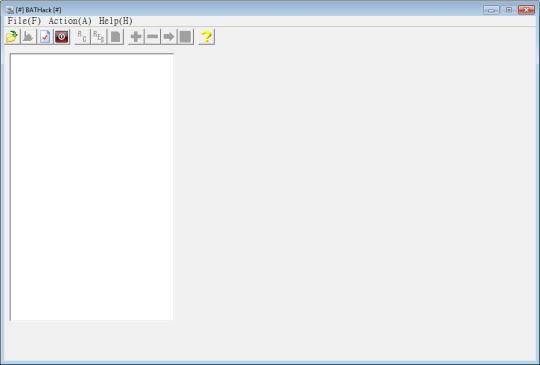This screenshot has width=540, height=365.
Task: Click the plus (add) toolbar icon
Action: pos(136,37)
